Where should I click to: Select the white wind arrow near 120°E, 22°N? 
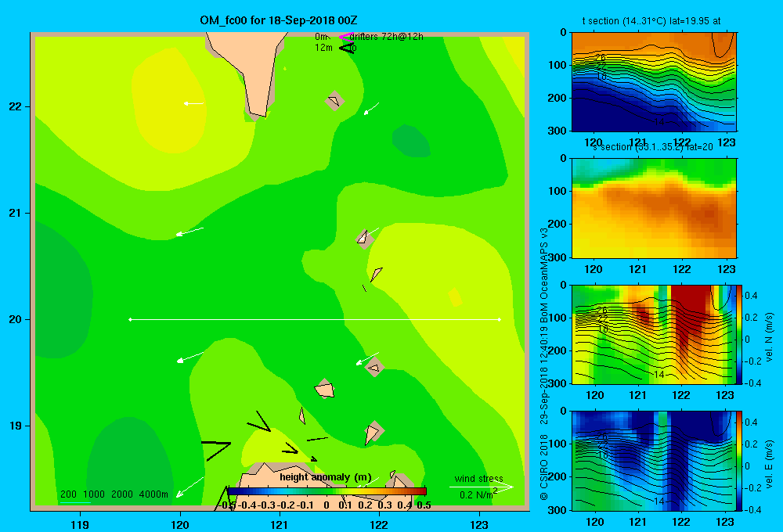click(193, 103)
